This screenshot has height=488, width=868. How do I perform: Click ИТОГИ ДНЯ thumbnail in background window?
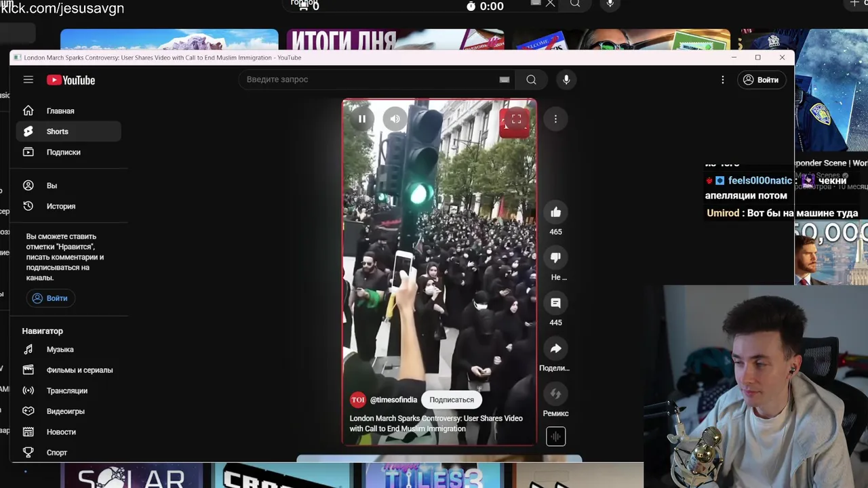[395, 39]
